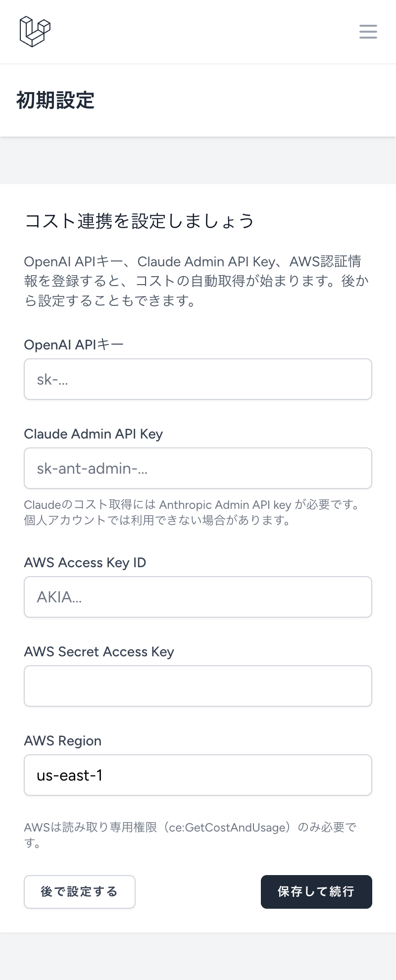Click the Laravel logo icon
Viewport: 396px width, 980px height.
35,32
